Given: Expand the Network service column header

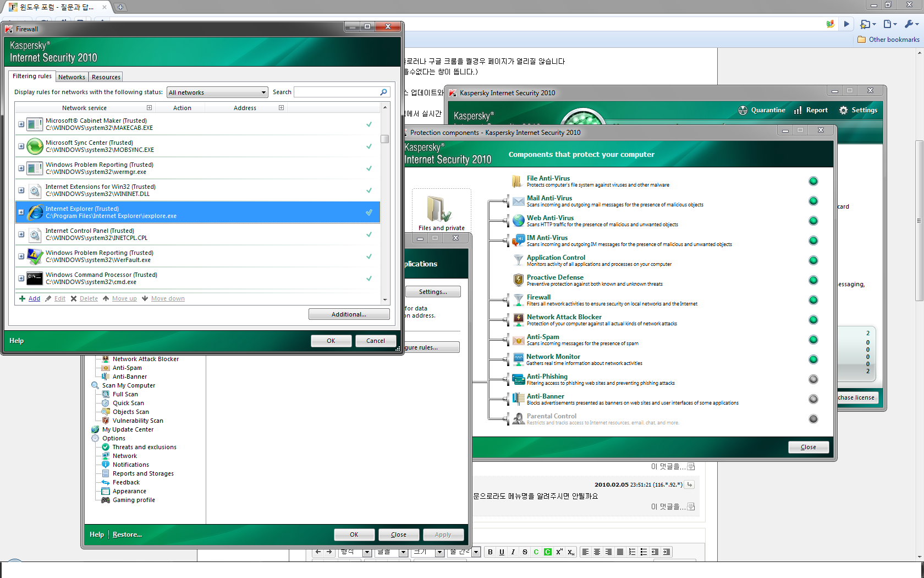Looking at the screenshot, I should pos(149,108).
